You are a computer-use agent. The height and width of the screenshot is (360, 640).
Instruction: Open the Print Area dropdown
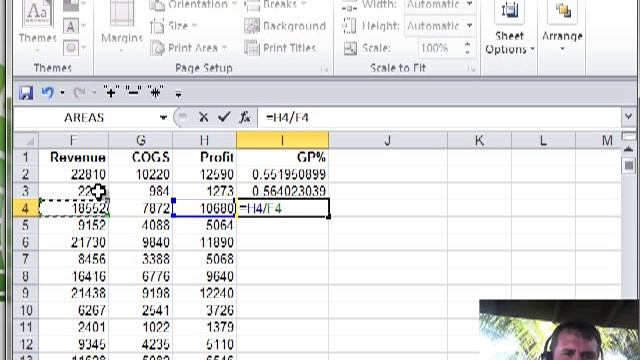coord(188,48)
